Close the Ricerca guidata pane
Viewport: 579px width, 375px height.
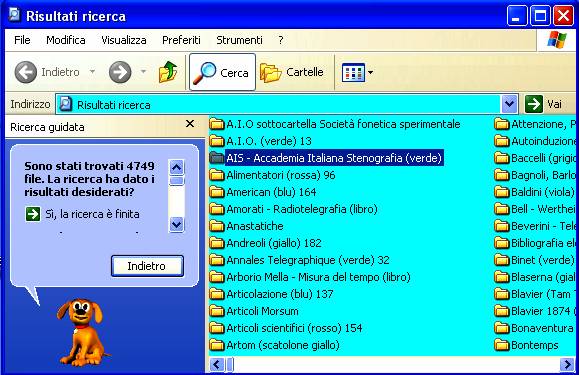(190, 124)
